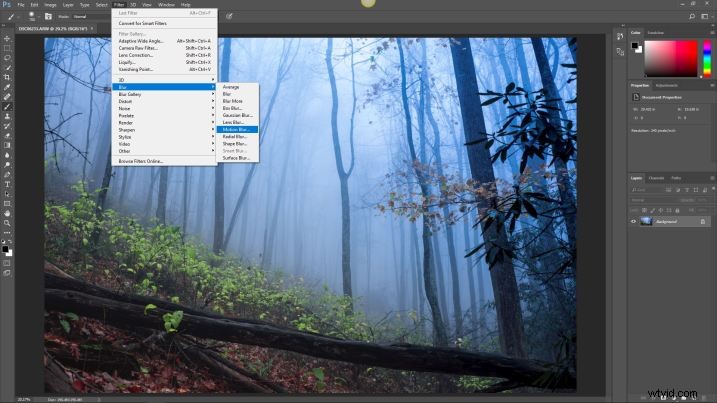Toggle Quick Mask mode icon
The height and width of the screenshot is (403, 717).
click(x=7, y=263)
